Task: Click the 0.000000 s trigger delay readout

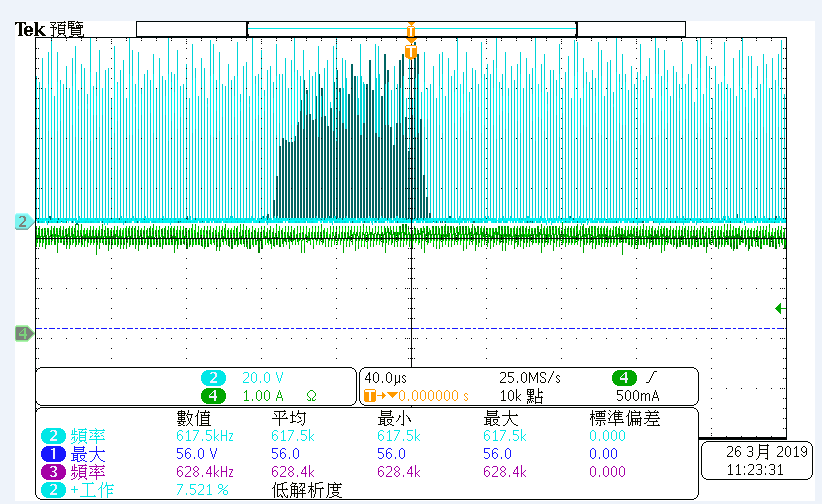Action: click(x=434, y=396)
